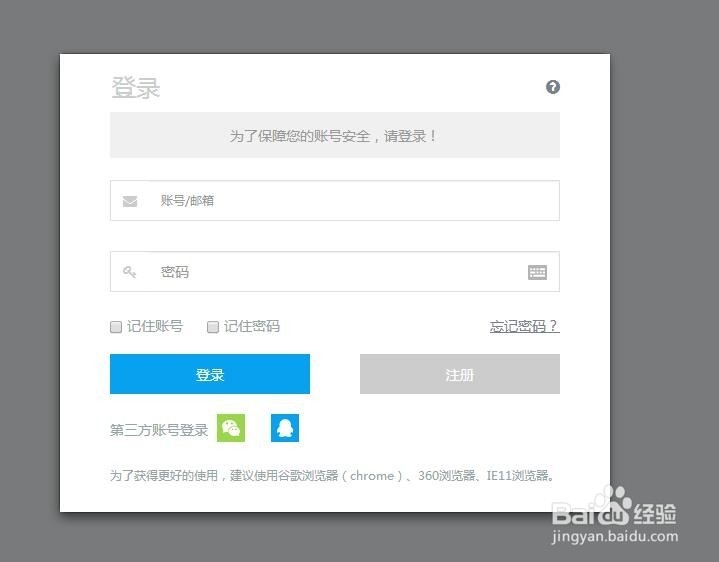
Task: Focus the 密码 password field
Action: (x=335, y=271)
